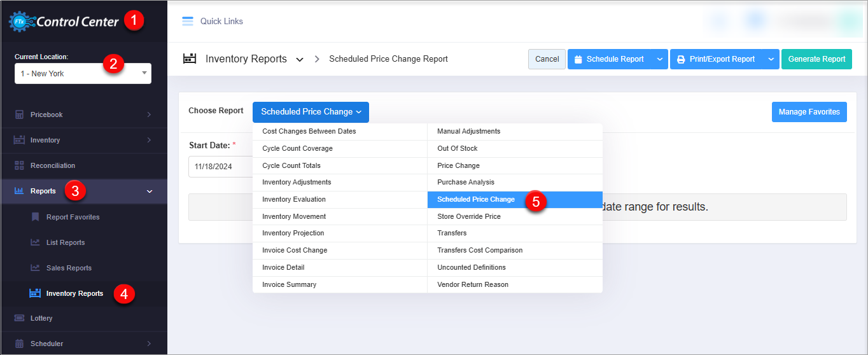The image size is (868, 355).
Task: Choose Inventory Movement report option
Action: [294, 216]
